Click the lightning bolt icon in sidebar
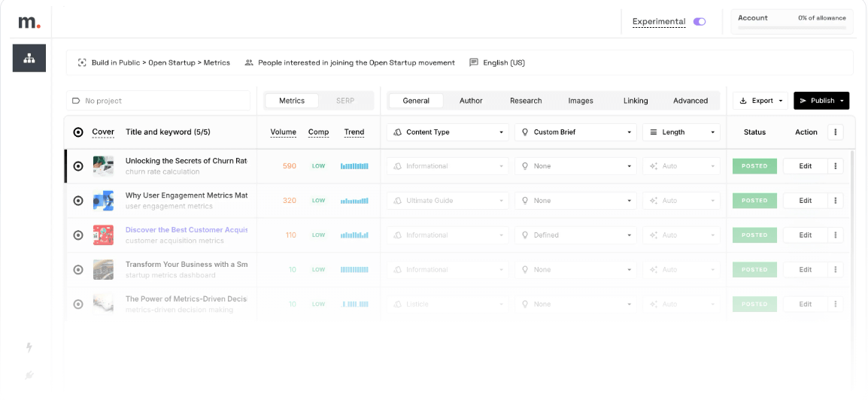868x400 pixels. (29, 347)
